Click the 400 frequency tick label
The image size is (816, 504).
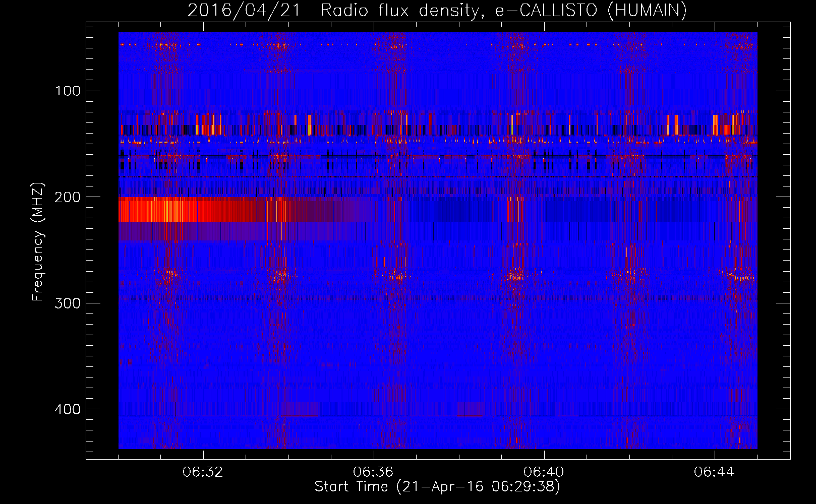coord(68,409)
